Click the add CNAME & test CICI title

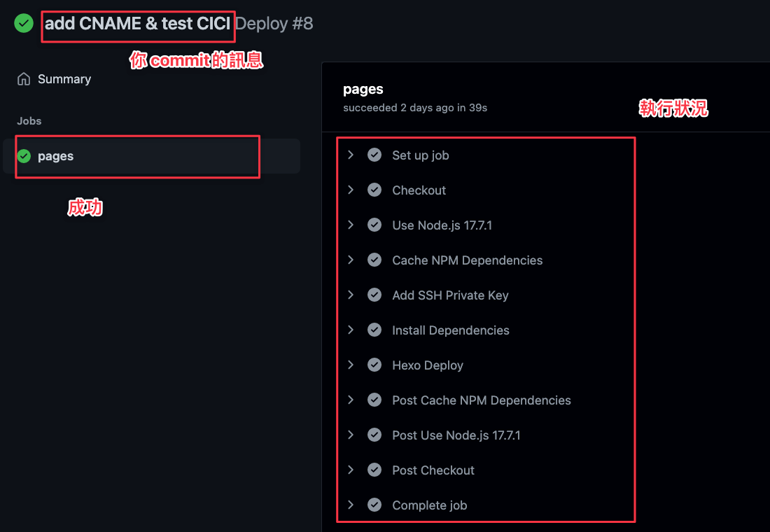point(137,24)
